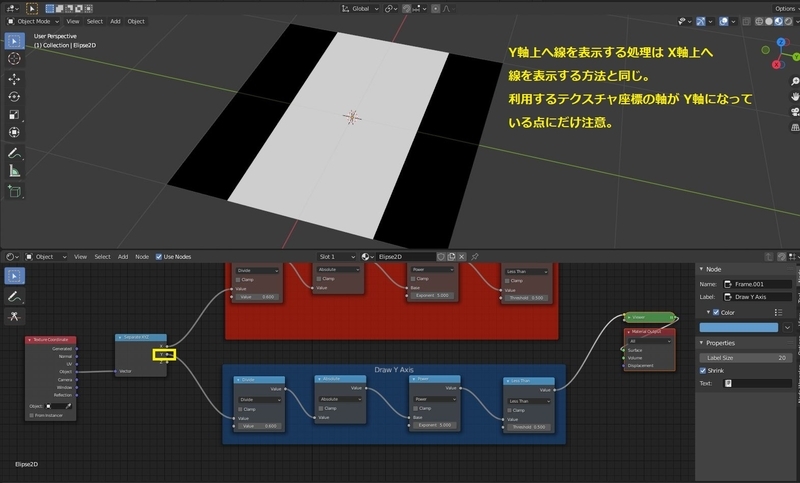Activate Select Box tool in 3D viewport
Screen dimensions: 800x483
tap(14, 41)
